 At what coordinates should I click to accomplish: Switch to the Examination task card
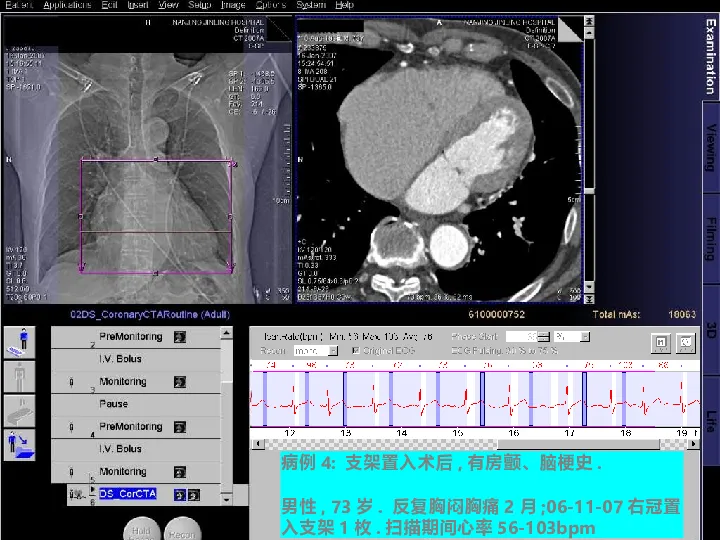pyautogui.click(x=711, y=56)
